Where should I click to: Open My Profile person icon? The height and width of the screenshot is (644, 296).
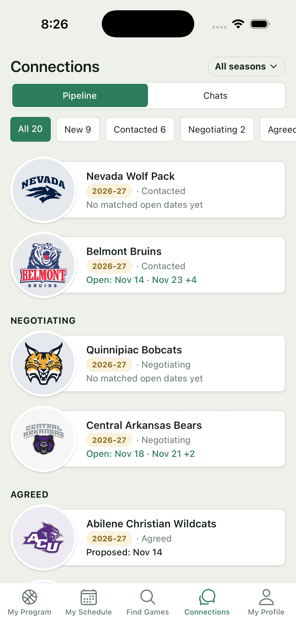266,597
